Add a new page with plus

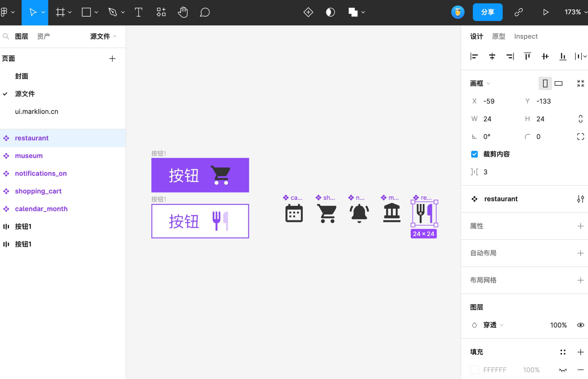(112, 59)
